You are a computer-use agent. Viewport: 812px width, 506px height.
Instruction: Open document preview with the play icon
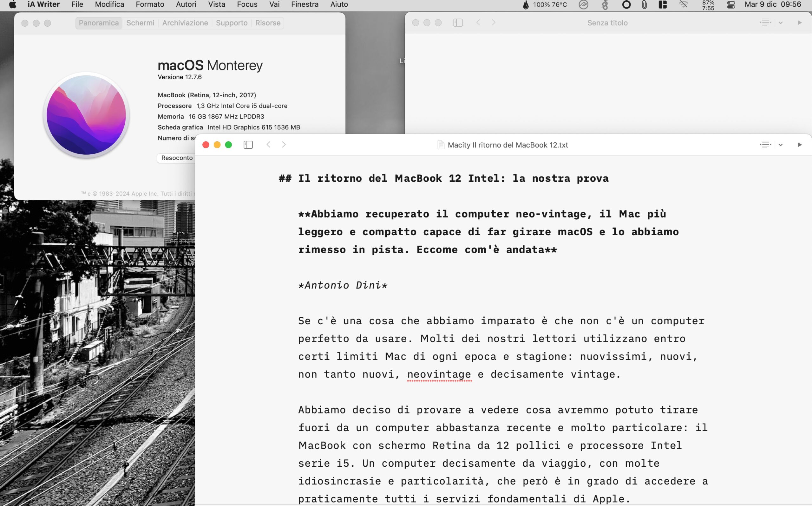coord(800,145)
